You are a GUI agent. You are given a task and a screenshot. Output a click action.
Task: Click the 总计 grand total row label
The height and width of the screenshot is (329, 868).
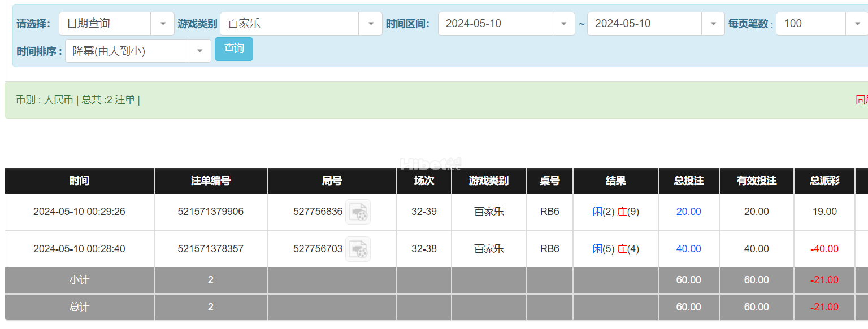click(x=80, y=307)
